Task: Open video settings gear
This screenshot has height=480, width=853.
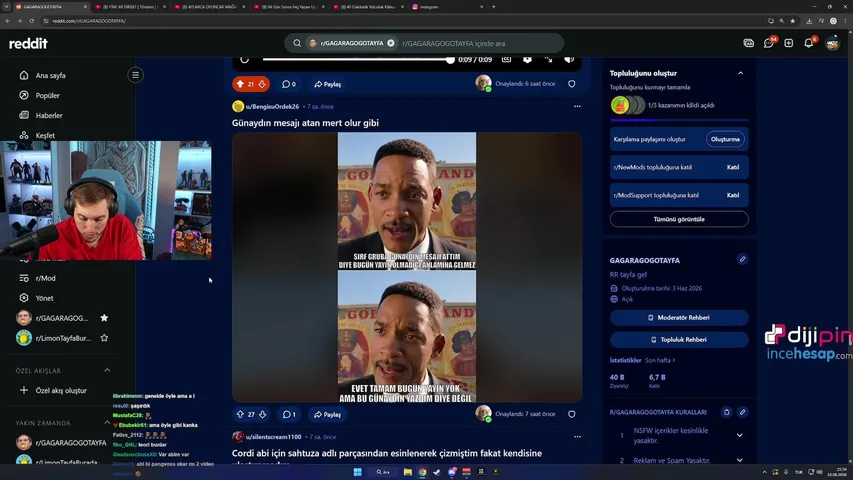Action: pos(527,59)
